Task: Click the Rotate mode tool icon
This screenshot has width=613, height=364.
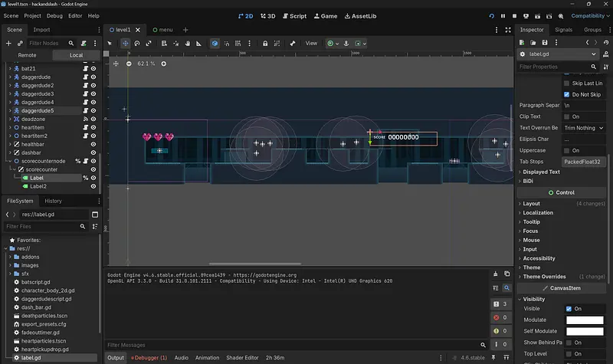Action: (137, 44)
